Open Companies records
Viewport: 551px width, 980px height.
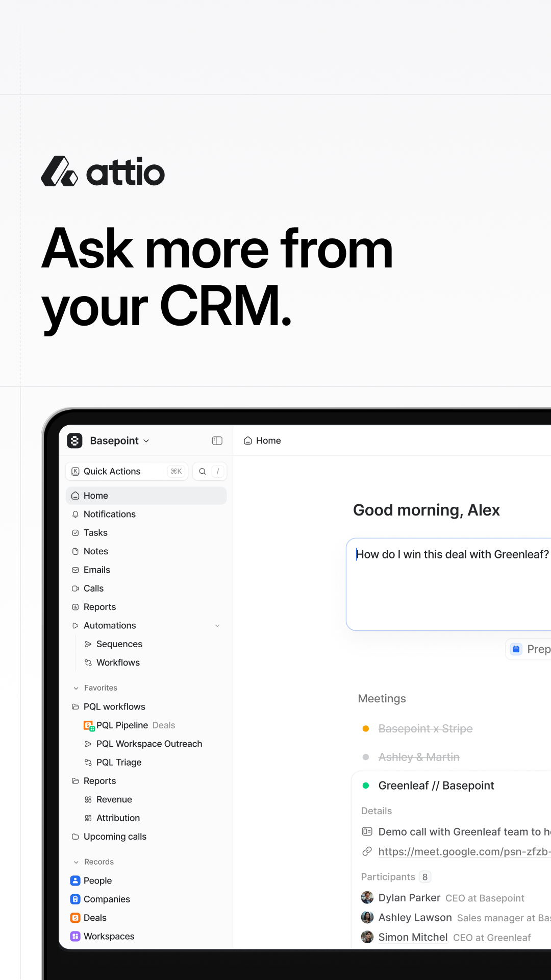pyautogui.click(x=146, y=899)
